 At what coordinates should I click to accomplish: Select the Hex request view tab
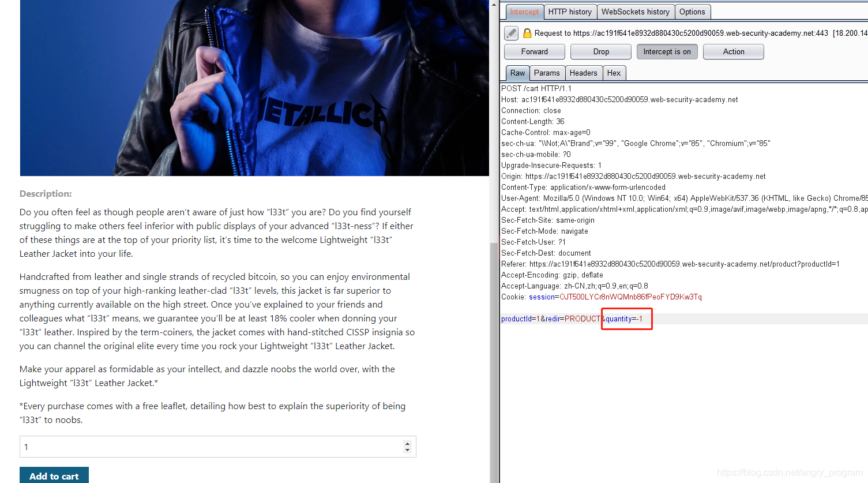coord(614,73)
